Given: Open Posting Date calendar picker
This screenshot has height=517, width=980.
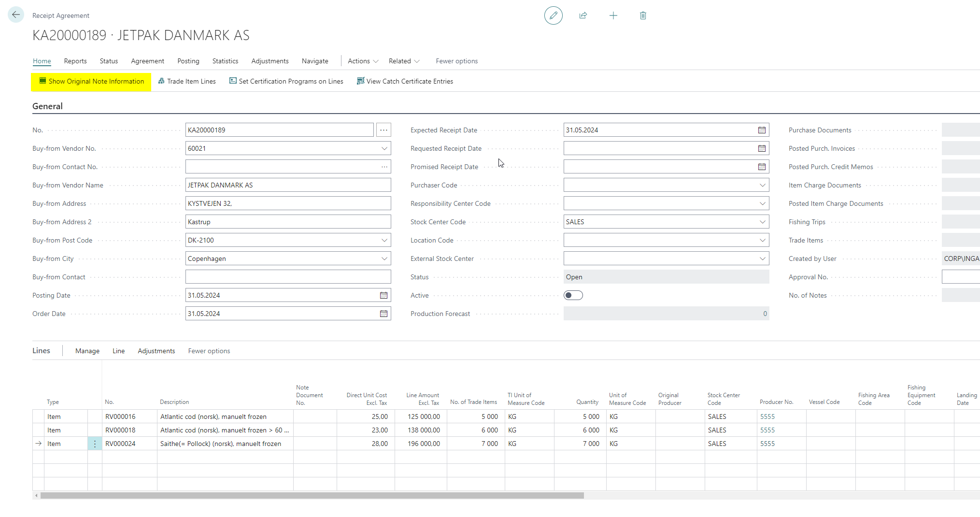Looking at the screenshot, I should pos(383,295).
